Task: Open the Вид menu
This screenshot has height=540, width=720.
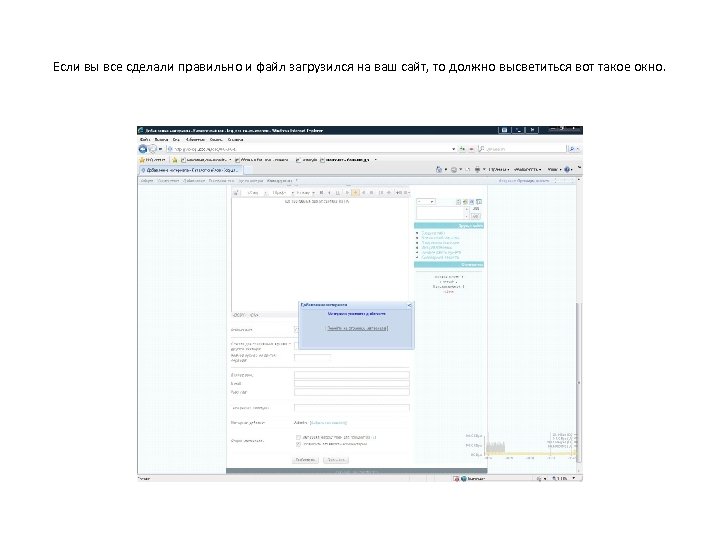Action: (x=176, y=140)
